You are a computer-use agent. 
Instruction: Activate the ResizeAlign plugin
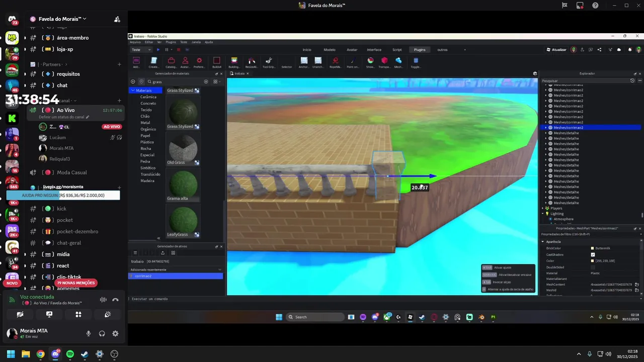(251, 62)
